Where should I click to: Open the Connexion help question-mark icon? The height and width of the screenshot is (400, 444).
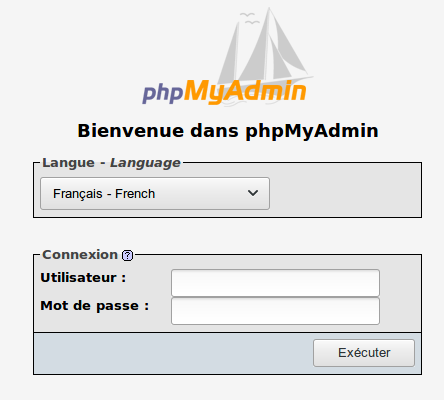[127, 256]
